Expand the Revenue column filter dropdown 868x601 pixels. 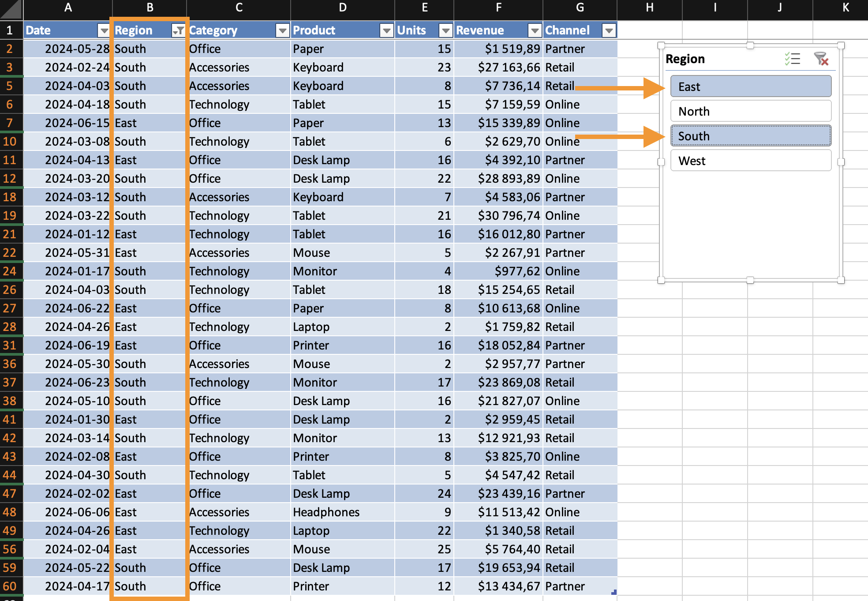pos(535,30)
